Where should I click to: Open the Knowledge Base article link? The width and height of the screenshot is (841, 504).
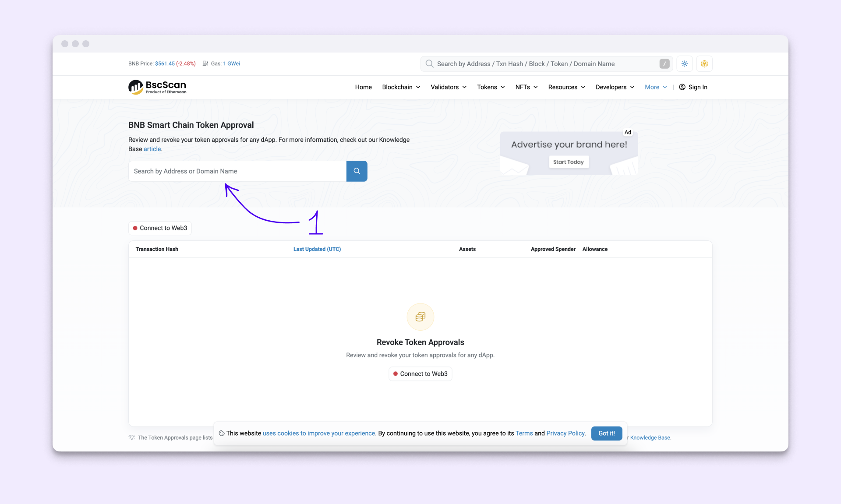click(x=152, y=149)
